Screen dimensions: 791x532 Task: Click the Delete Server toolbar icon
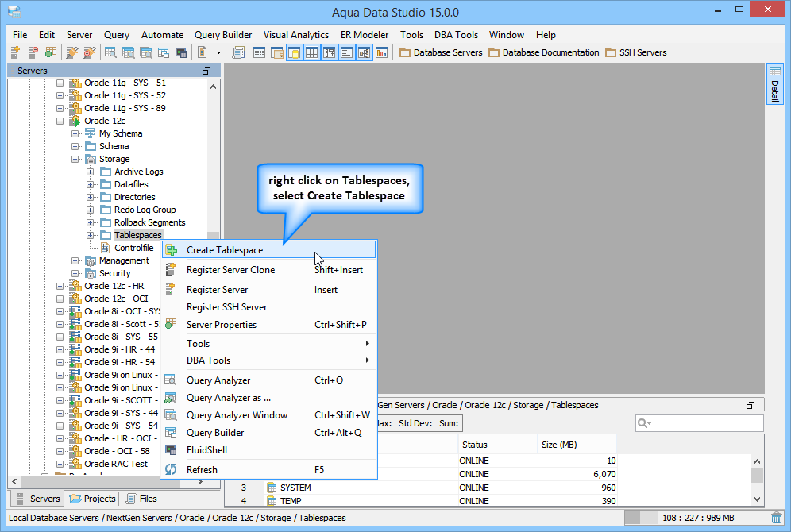(x=33, y=52)
